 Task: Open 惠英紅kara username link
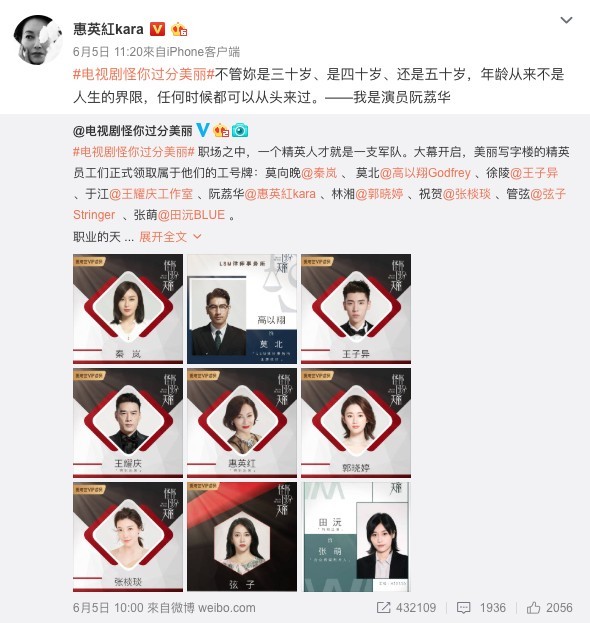click(108, 29)
